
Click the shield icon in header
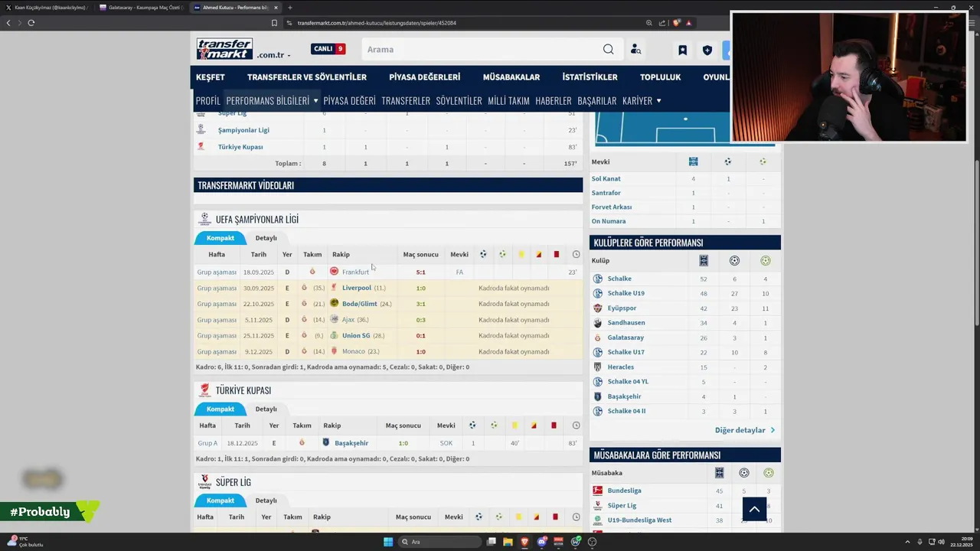[707, 51]
